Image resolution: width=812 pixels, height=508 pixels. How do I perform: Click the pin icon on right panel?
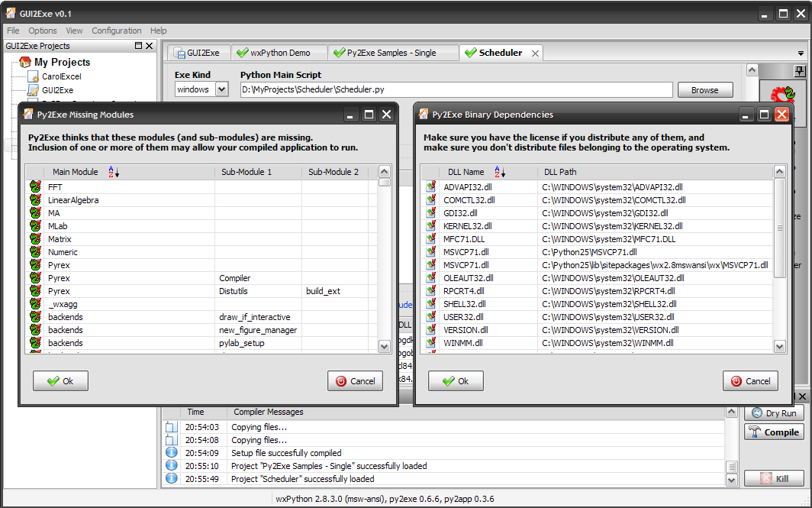click(x=800, y=71)
